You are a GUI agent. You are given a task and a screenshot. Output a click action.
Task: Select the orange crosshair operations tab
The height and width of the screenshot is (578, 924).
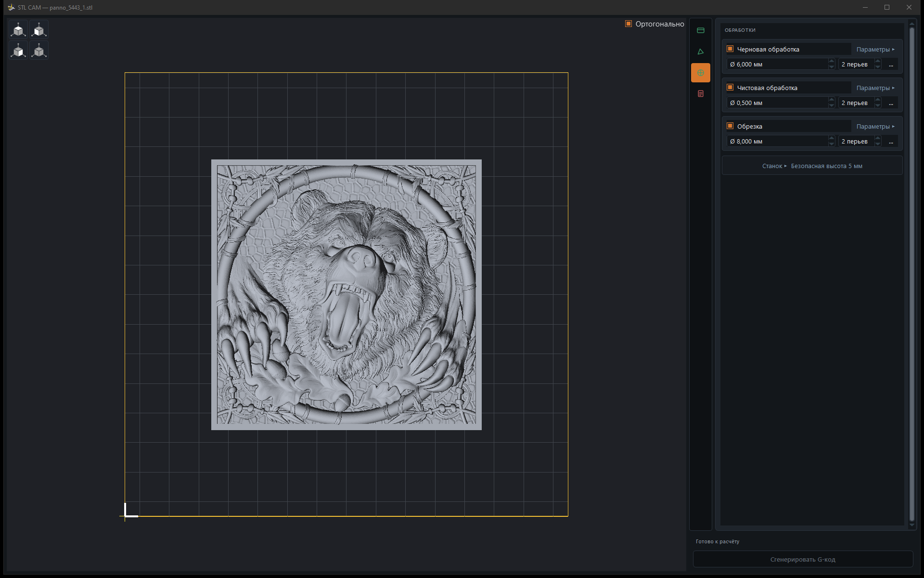pos(701,73)
